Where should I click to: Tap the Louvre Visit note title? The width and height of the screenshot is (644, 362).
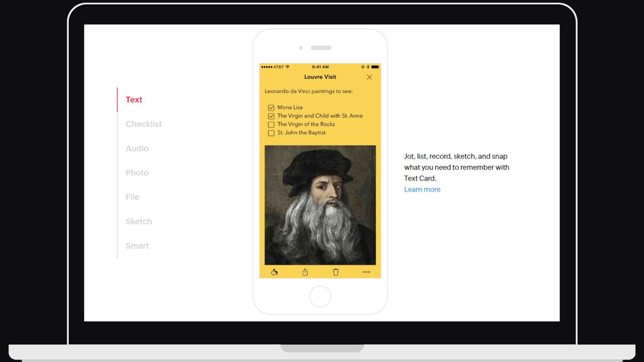tap(320, 77)
